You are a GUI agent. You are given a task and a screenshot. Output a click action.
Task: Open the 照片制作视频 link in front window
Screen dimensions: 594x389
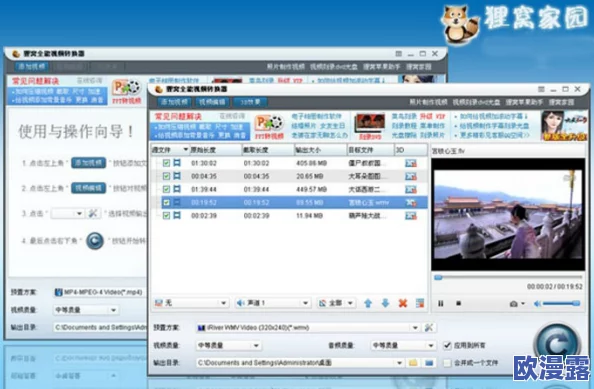point(428,102)
